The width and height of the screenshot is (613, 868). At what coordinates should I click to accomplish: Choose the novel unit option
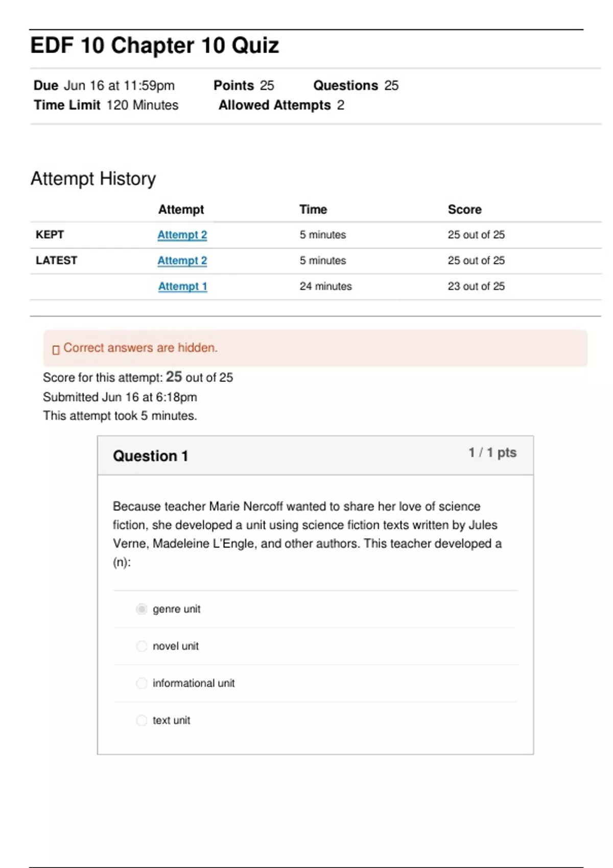pyautogui.click(x=142, y=646)
